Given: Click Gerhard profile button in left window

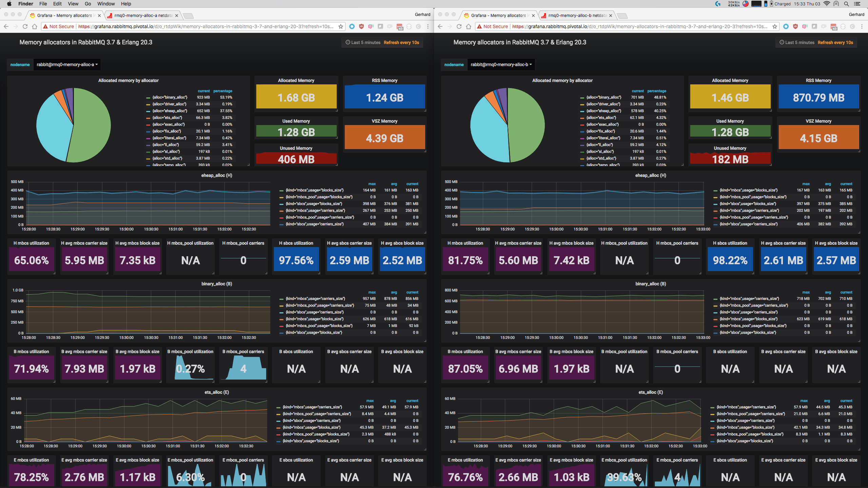Looking at the screenshot, I should point(422,14).
